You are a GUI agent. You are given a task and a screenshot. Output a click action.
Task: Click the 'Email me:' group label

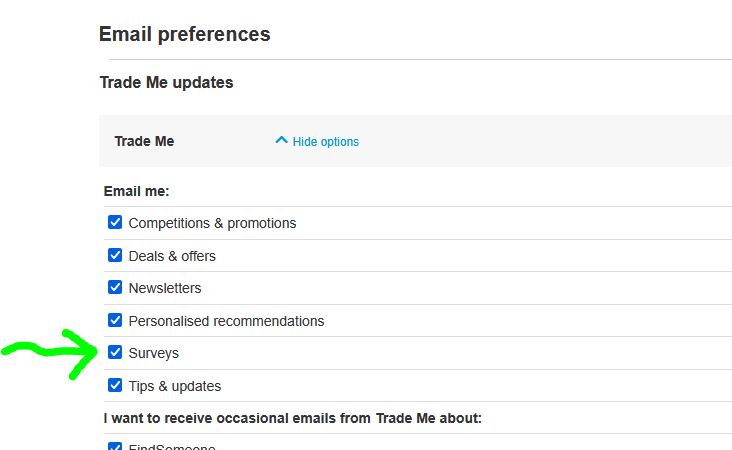point(136,191)
